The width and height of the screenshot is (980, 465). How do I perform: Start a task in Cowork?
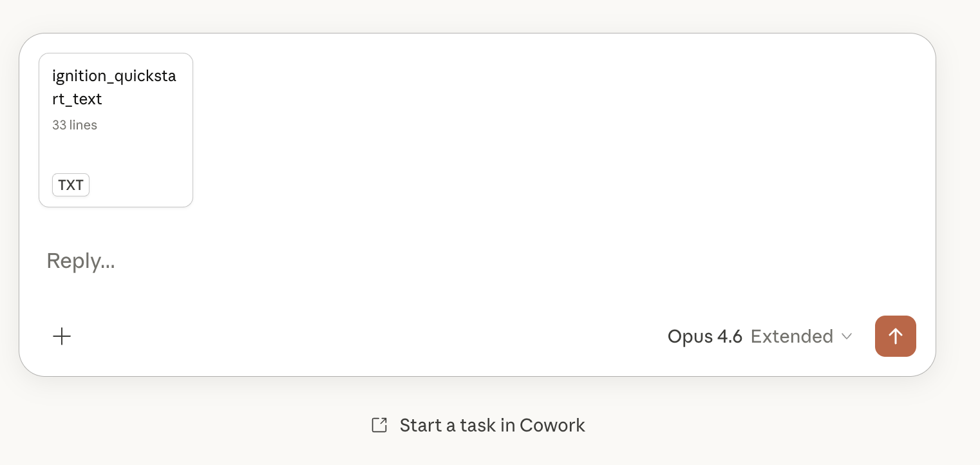coord(493,424)
